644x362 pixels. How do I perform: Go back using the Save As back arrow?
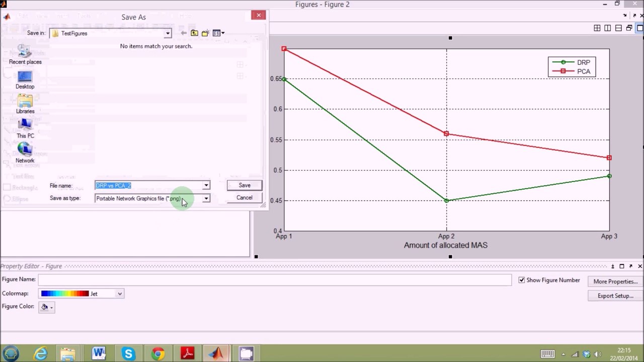[x=183, y=33]
